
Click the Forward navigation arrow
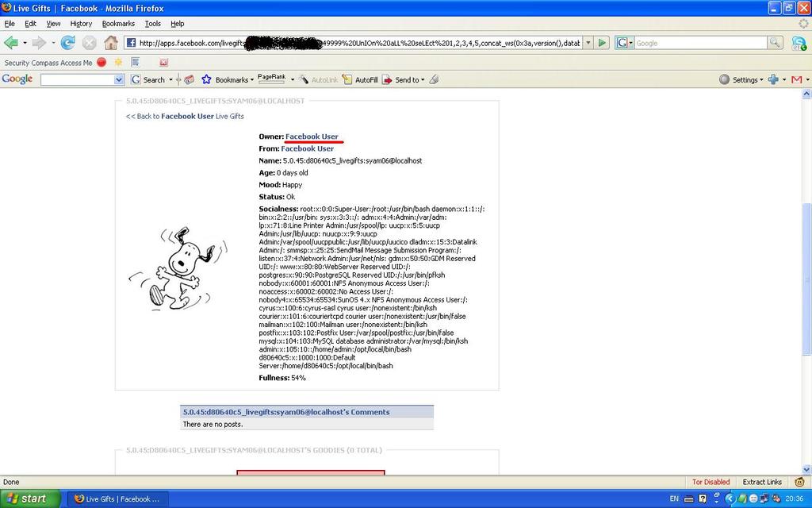tap(39, 43)
